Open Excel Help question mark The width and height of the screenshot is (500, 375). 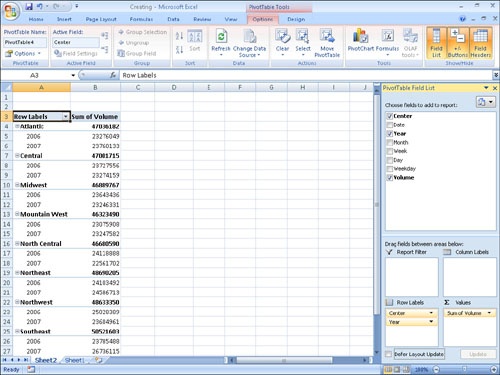[462, 19]
